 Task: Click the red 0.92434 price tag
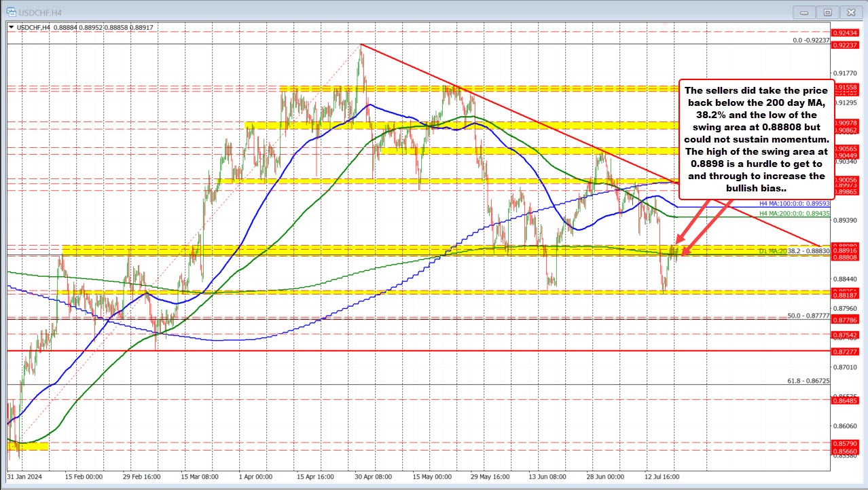coord(848,33)
